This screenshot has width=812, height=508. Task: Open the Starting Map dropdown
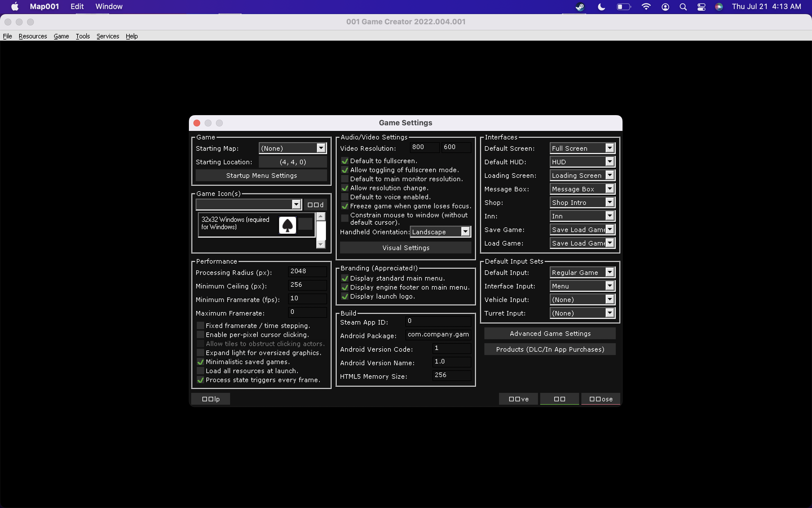coord(293,148)
